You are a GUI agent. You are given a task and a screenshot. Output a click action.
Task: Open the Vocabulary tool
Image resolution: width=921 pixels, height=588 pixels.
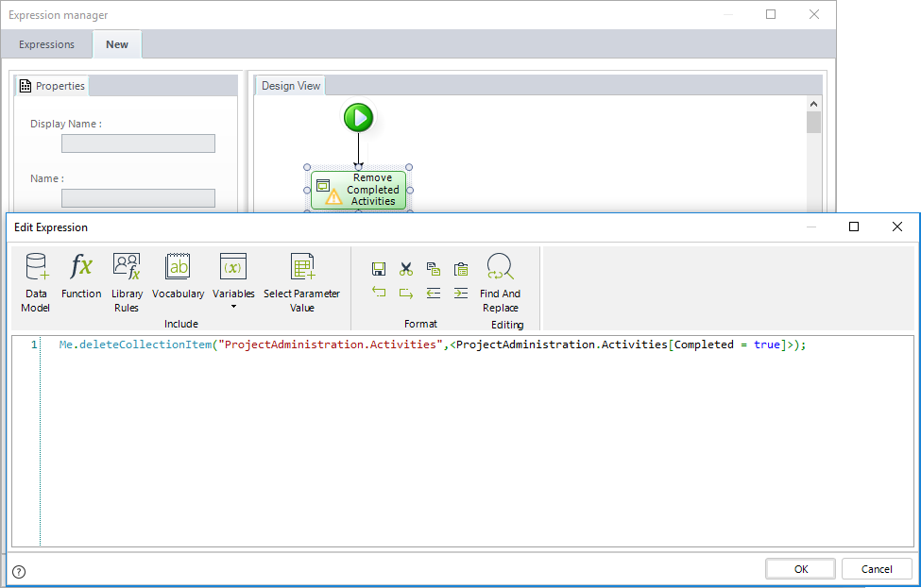(178, 276)
